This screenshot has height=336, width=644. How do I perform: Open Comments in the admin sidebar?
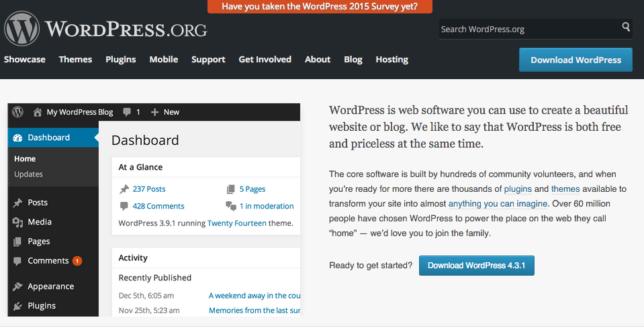click(x=48, y=261)
